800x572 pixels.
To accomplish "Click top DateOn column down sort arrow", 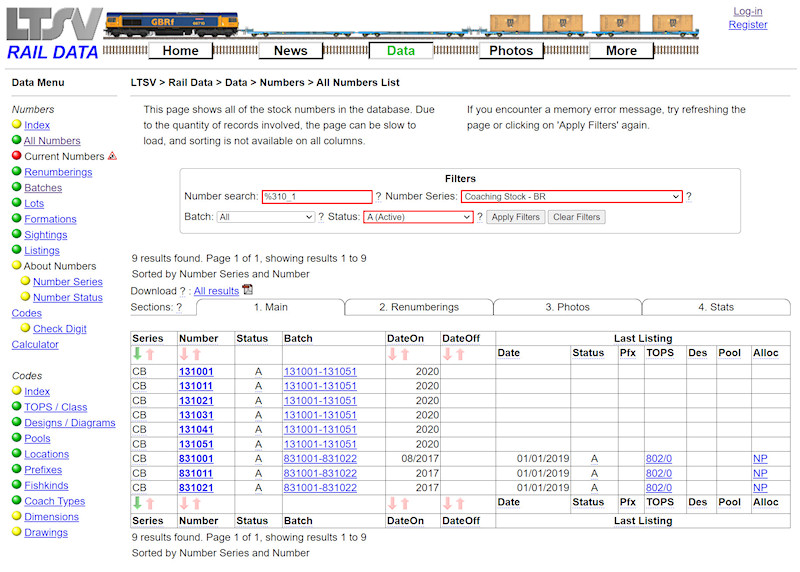I will point(392,354).
